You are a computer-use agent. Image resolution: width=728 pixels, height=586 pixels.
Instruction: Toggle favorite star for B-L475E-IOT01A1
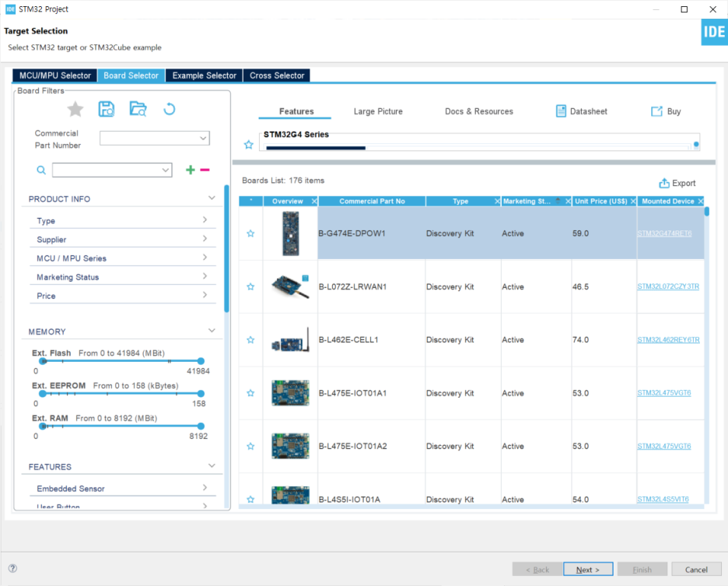[x=250, y=393]
